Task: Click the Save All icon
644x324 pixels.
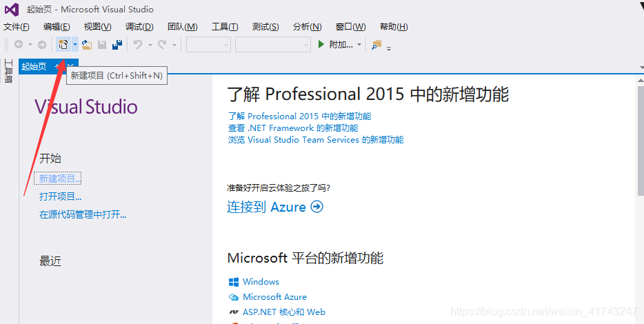Action: click(x=117, y=44)
